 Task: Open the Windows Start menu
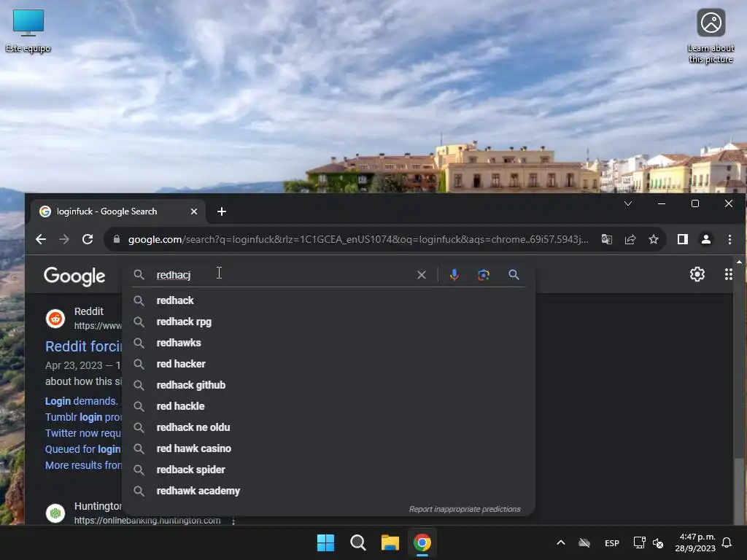(x=326, y=542)
